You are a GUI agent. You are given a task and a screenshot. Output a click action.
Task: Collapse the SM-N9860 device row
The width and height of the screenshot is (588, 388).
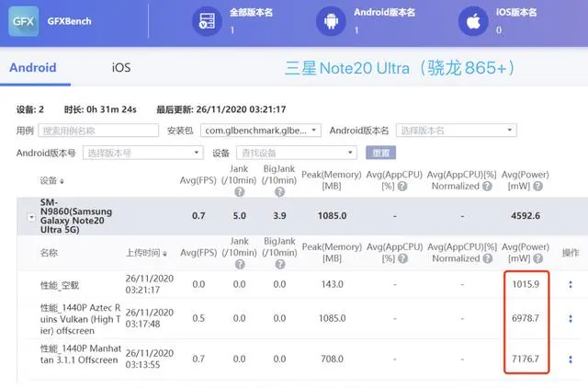point(31,217)
